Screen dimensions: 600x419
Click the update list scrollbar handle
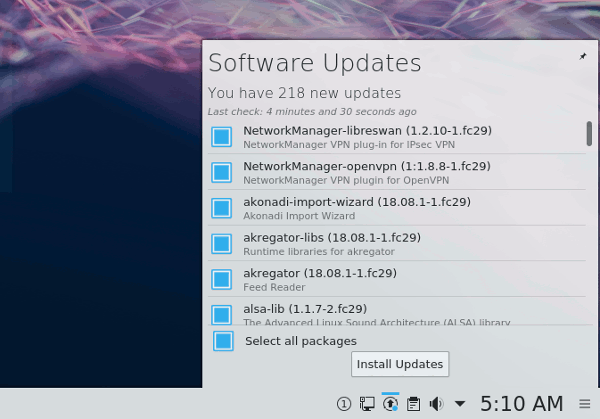coord(589,134)
